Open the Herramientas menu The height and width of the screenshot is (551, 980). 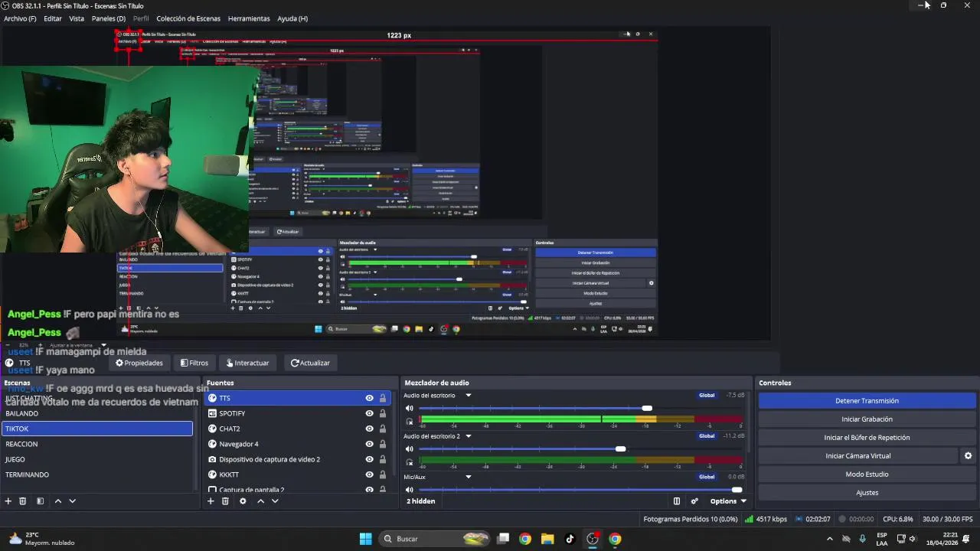pos(249,18)
